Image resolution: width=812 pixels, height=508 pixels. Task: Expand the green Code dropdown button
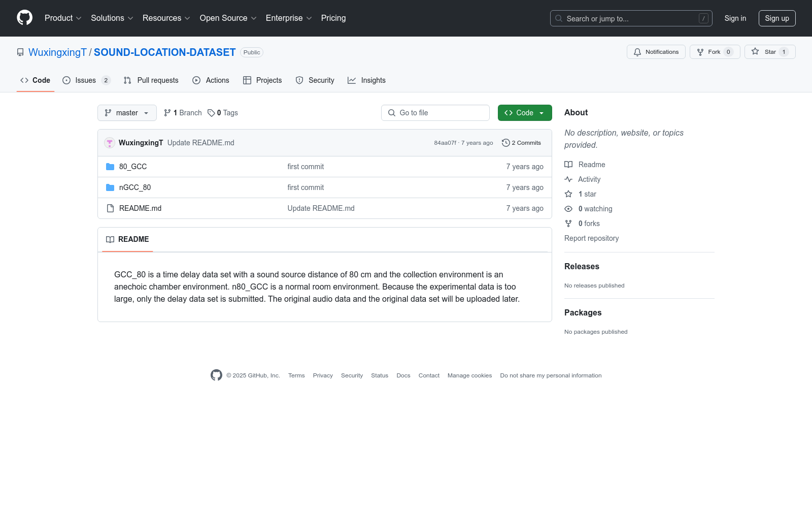[x=525, y=113]
